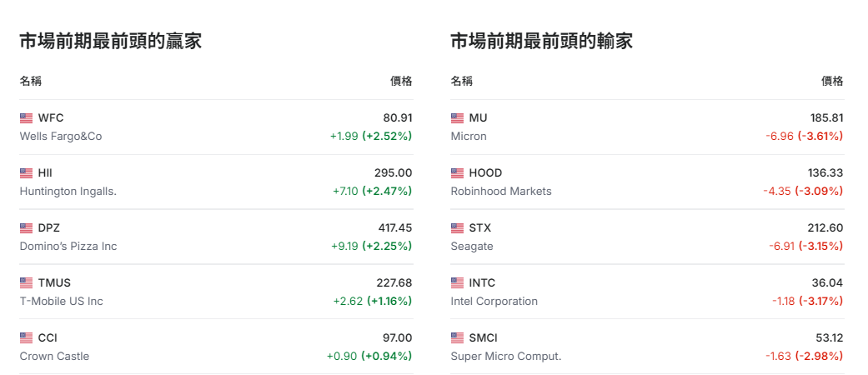Click the US flag icon beside HII

coord(26,173)
